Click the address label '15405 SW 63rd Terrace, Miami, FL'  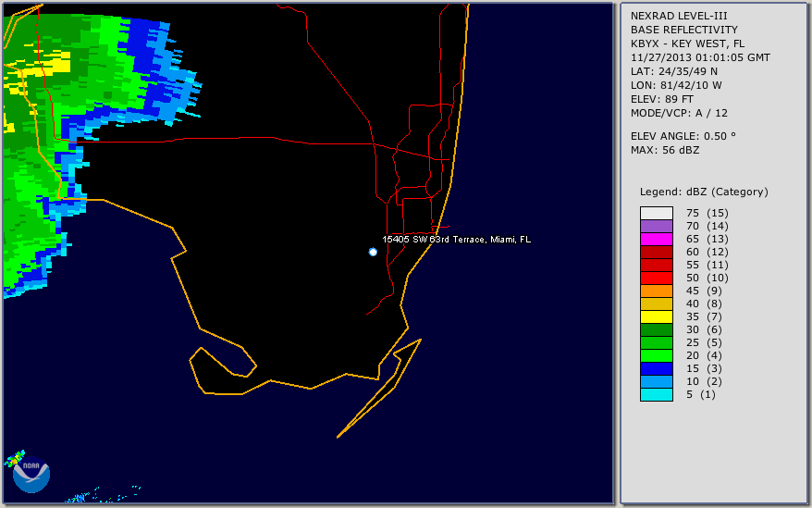click(456, 239)
